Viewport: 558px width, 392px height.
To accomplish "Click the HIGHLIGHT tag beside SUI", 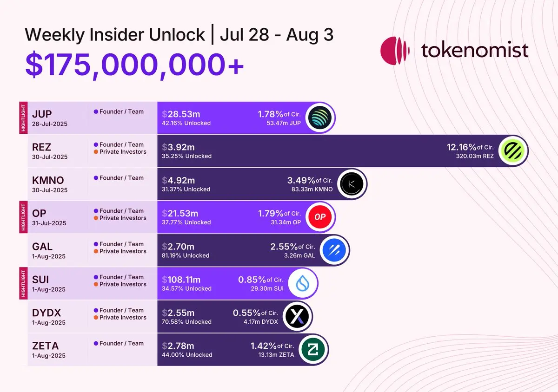I will (22, 283).
